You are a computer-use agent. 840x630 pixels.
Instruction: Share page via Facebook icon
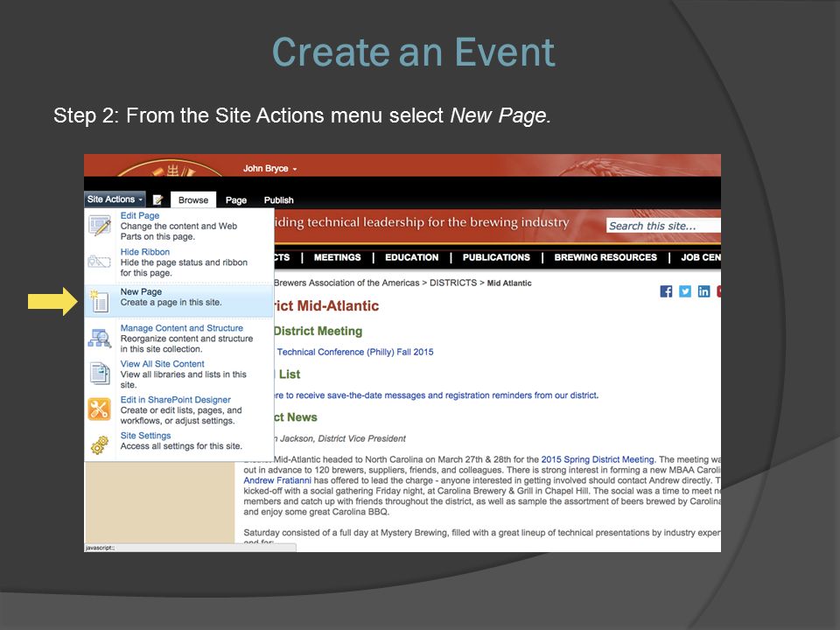click(x=666, y=291)
